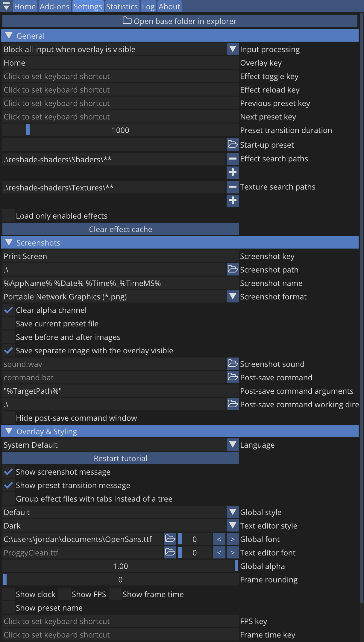Screen dimensions: 364x642
Task: Set the Screenshot key field
Action: coord(121,256)
